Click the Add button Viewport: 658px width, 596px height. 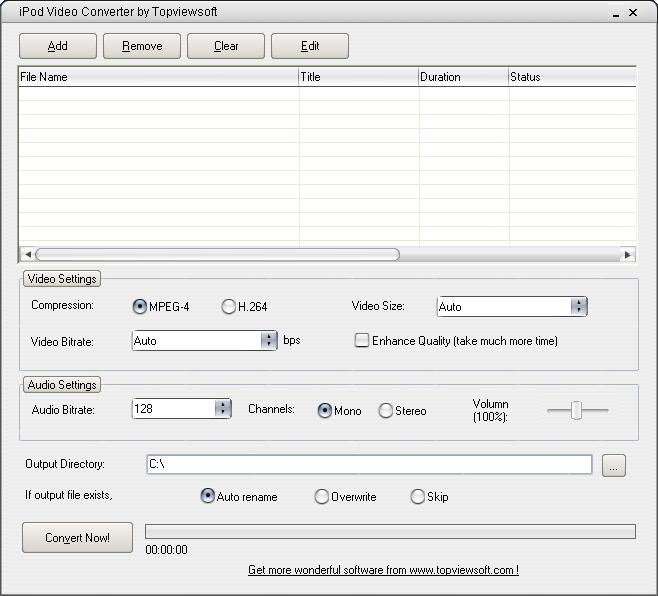pos(58,46)
